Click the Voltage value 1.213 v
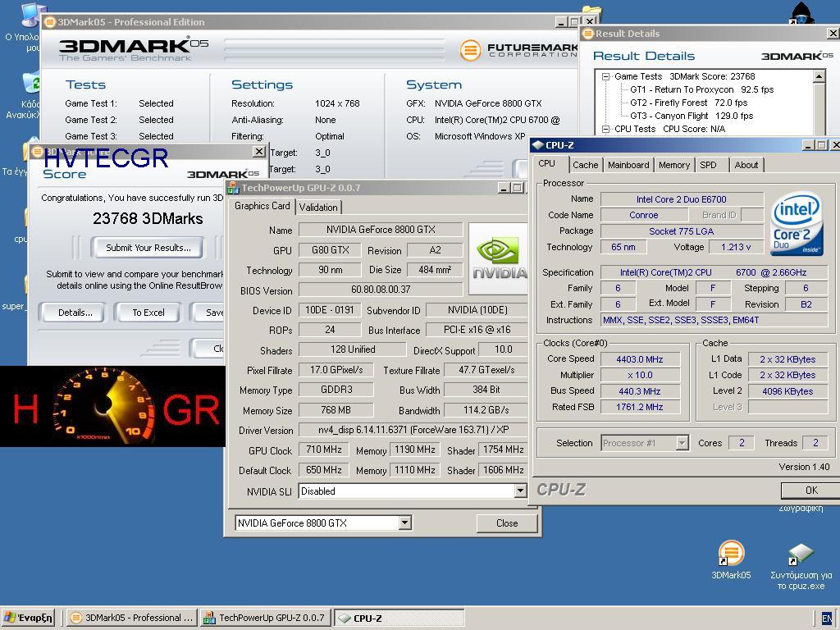840x630 pixels. [x=736, y=247]
